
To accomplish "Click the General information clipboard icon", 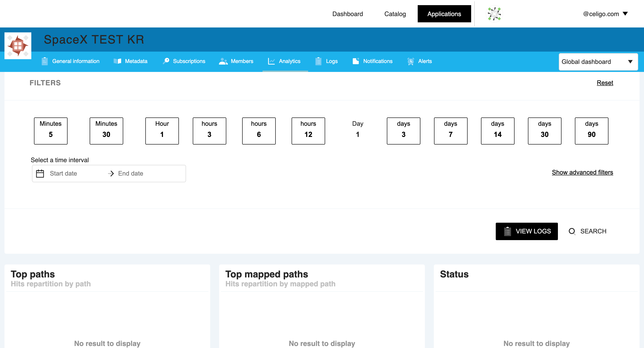I will (x=44, y=61).
